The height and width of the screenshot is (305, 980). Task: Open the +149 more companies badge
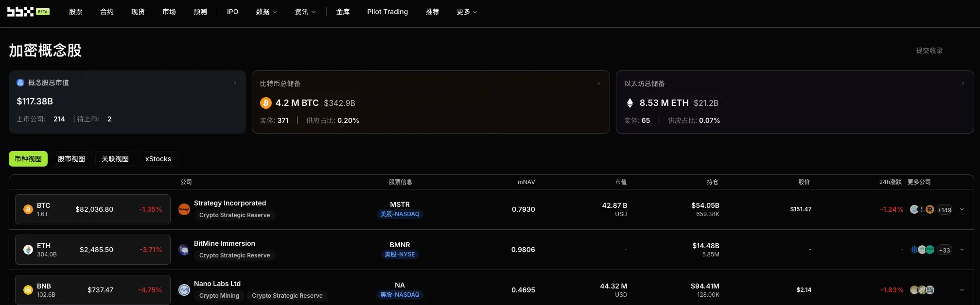pos(944,210)
